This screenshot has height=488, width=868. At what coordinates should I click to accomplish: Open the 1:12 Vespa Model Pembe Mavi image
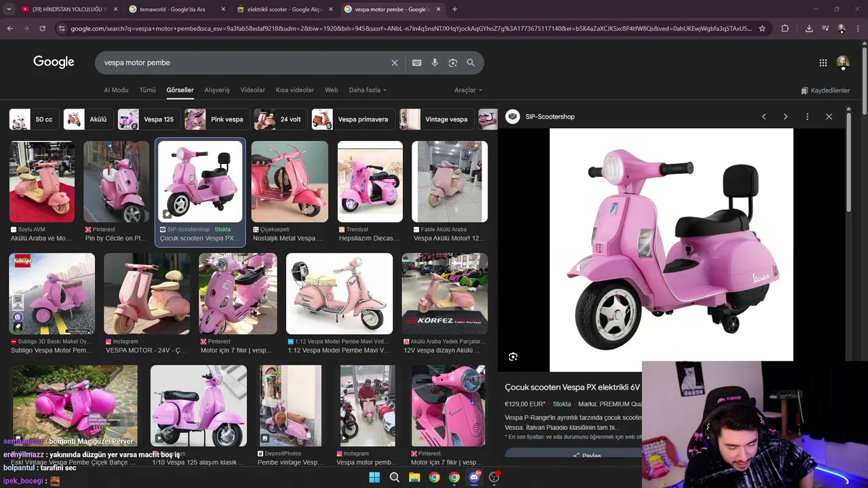point(339,293)
